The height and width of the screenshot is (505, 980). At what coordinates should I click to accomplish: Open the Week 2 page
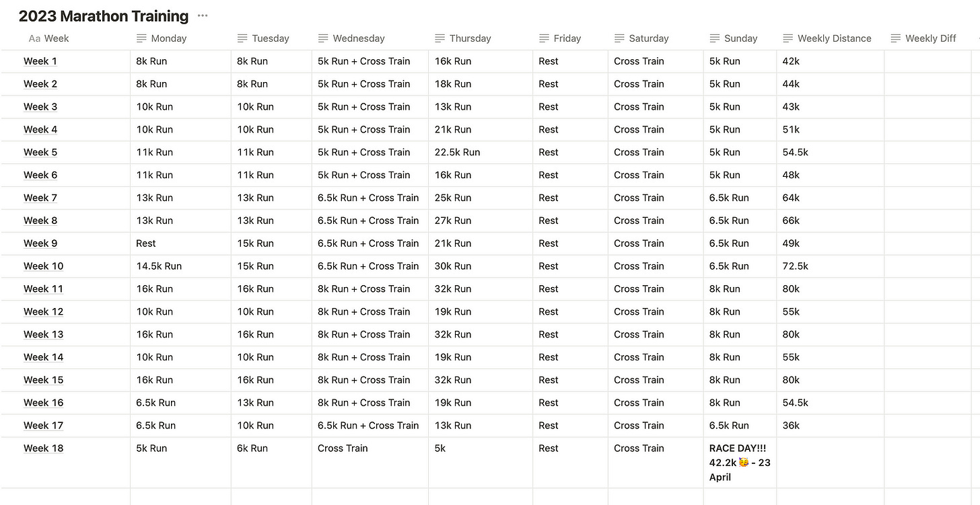click(x=40, y=84)
